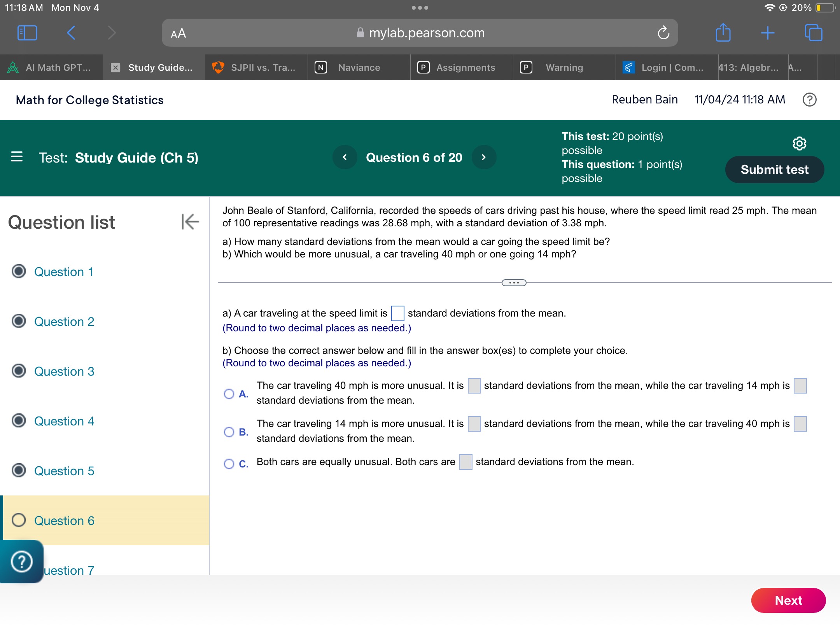Switch to Warning tab
The width and height of the screenshot is (840, 630).
[564, 68]
